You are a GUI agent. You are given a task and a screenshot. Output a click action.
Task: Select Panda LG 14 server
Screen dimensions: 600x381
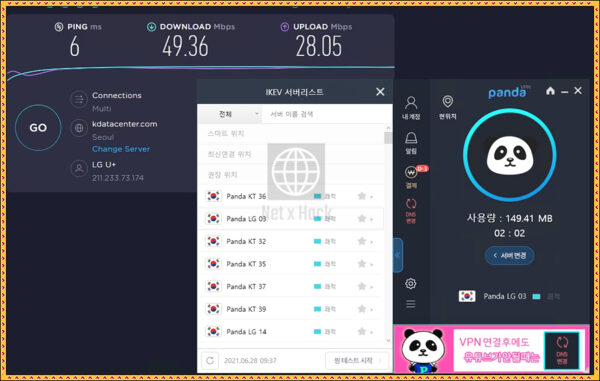coord(292,332)
